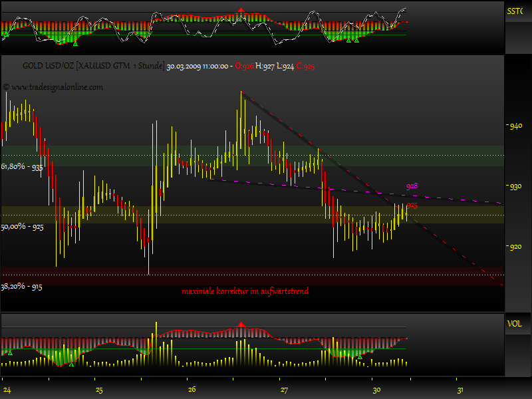532x399 pixels.
Task: Click the 940 price axis label
Action: click(x=515, y=126)
